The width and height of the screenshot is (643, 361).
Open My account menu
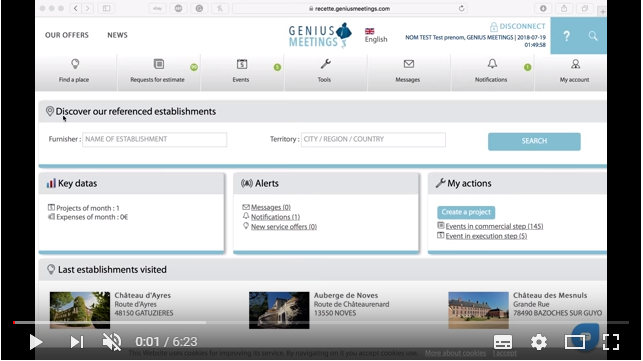click(571, 72)
